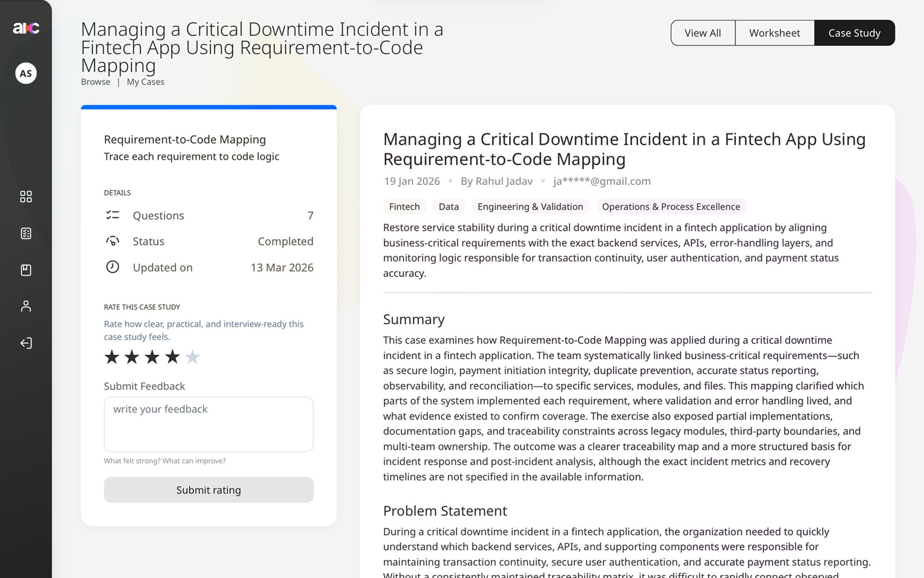This screenshot has width=924, height=578.
Task: Click the write your feedback text box
Action: tap(208, 424)
